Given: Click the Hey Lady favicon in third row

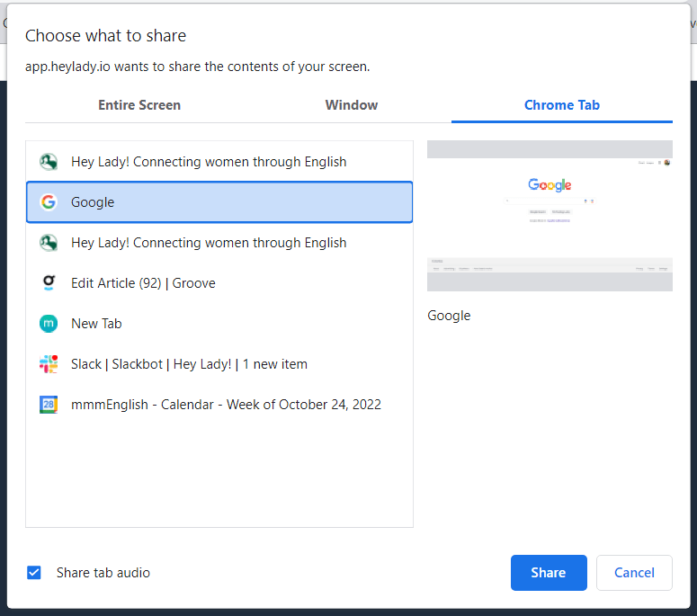Looking at the screenshot, I should point(49,243).
